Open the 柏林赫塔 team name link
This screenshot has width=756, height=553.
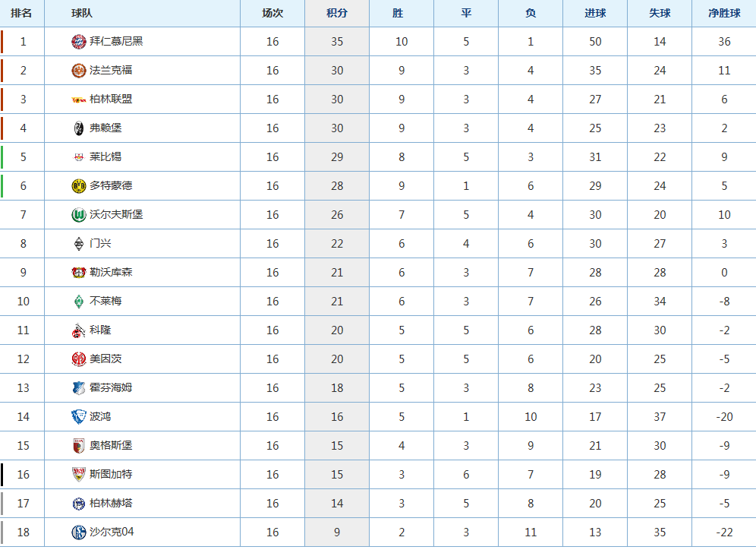[x=110, y=504]
